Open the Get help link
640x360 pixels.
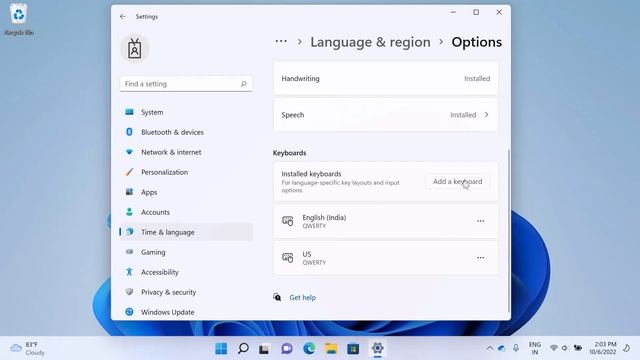pos(302,298)
